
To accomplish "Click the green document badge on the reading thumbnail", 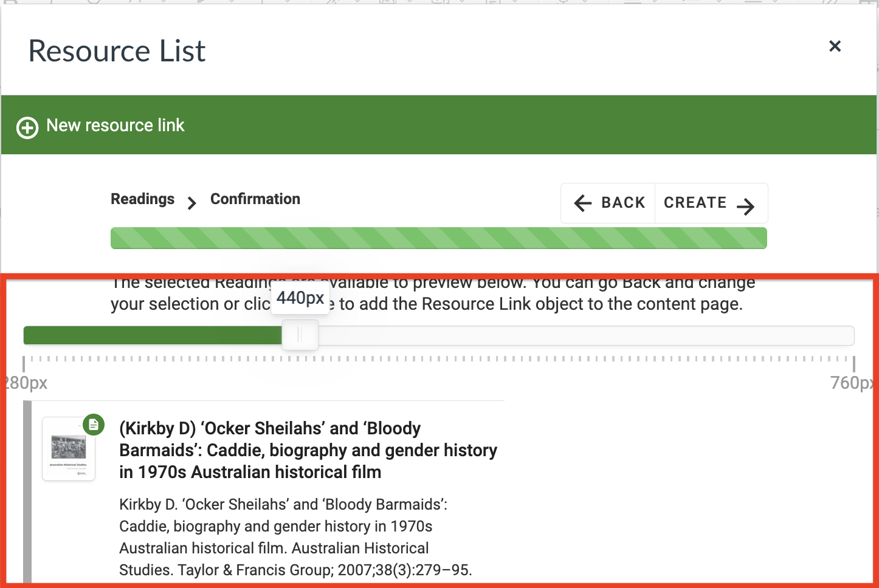I will point(94,425).
